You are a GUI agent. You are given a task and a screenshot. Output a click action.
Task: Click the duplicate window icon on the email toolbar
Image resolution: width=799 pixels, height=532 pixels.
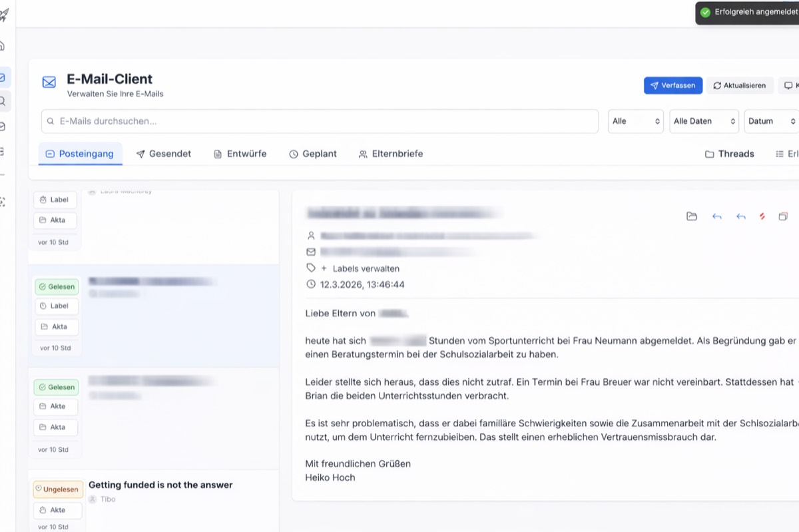click(783, 216)
